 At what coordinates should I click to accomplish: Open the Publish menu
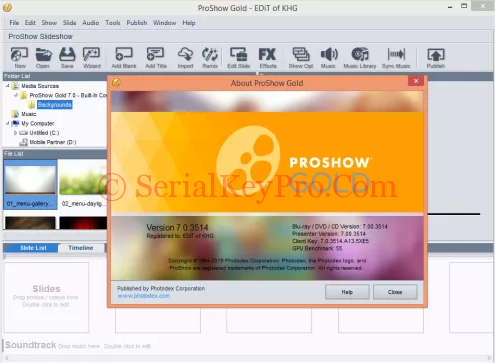[137, 23]
